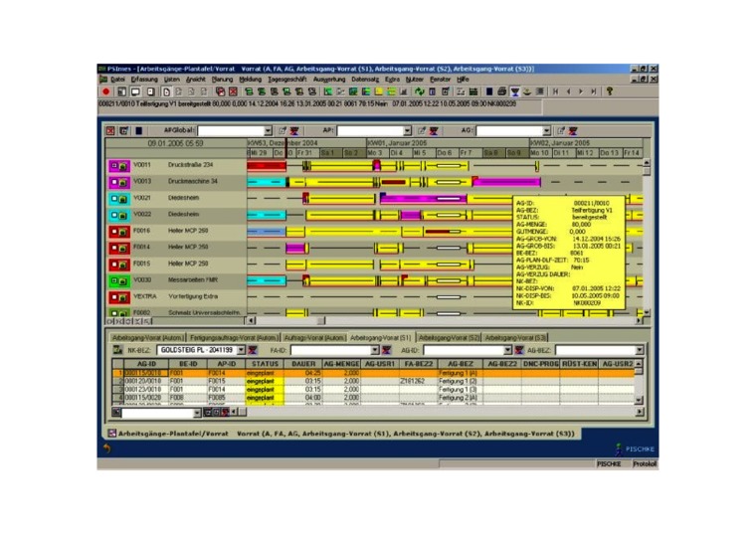The height and width of the screenshot is (534, 756).
Task: Open the AP filter dropdown
Action: pyautogui.click(x=407, y=130)
